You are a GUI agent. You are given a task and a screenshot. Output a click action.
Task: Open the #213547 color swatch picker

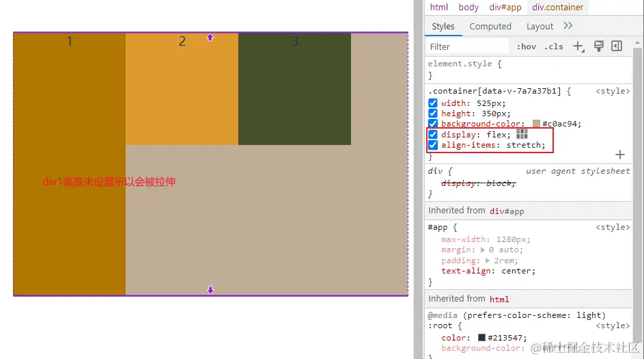point(481,337)
